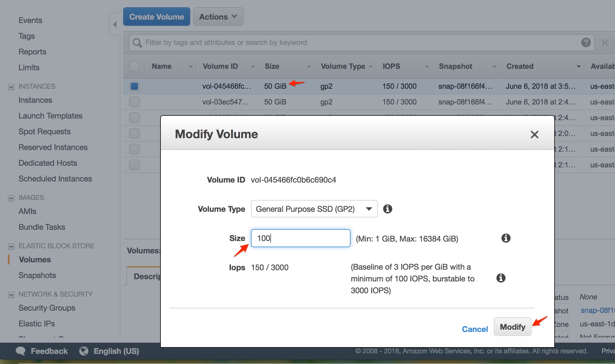
Task: Click the Size field info icon
Action: pos(506,238)
